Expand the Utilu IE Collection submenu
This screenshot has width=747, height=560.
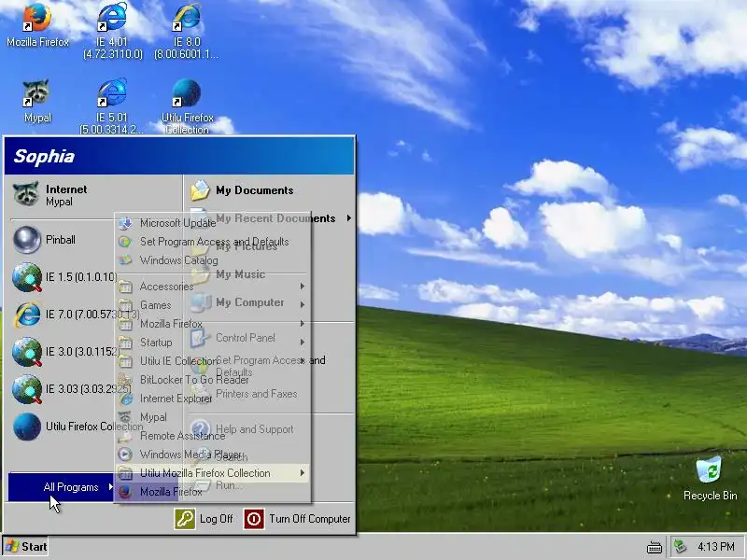coord(212,361)
